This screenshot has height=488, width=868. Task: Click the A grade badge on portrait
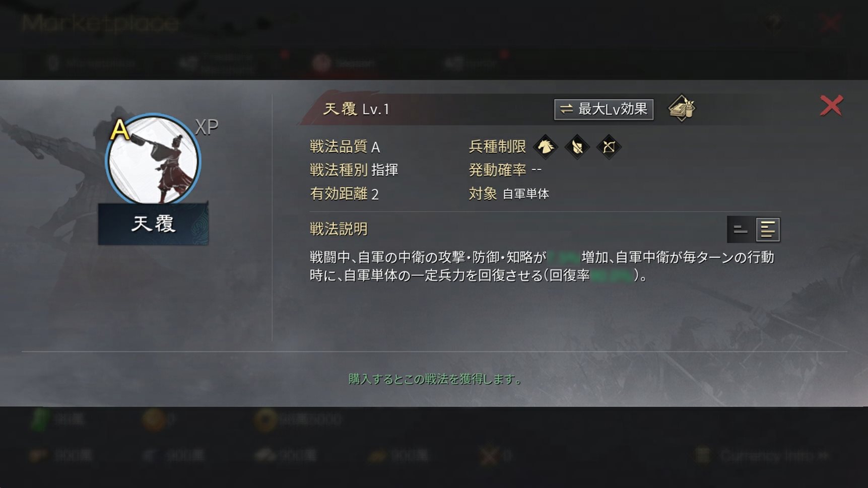(x=120, y=129)
